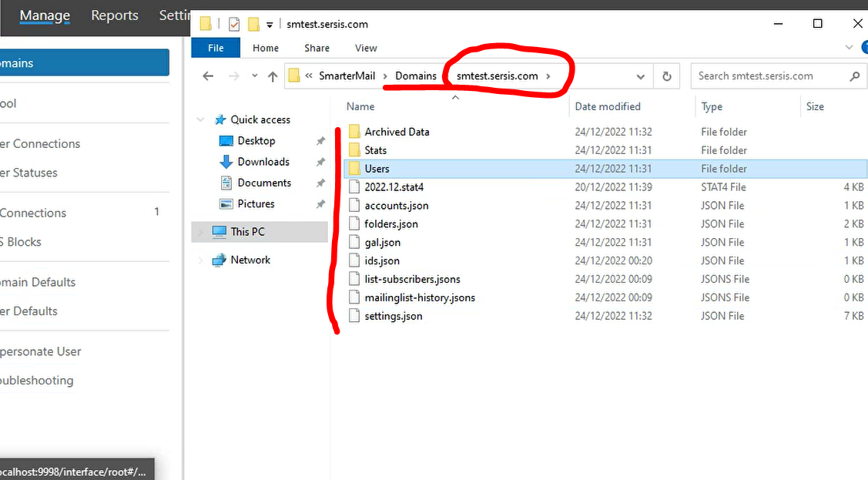The image size is (868, 480).
Task: Open the File ribbon tab
Action: (216, 49)
